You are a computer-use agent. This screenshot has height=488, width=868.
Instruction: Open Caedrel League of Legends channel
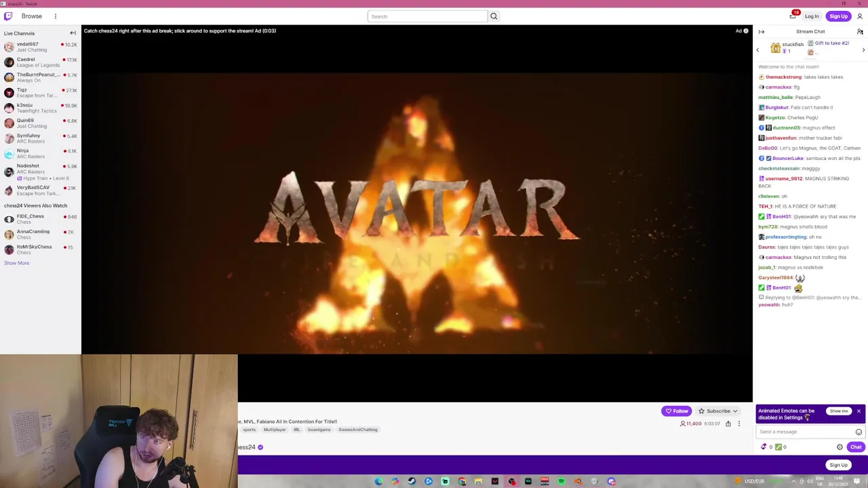[x=41, y=62]
